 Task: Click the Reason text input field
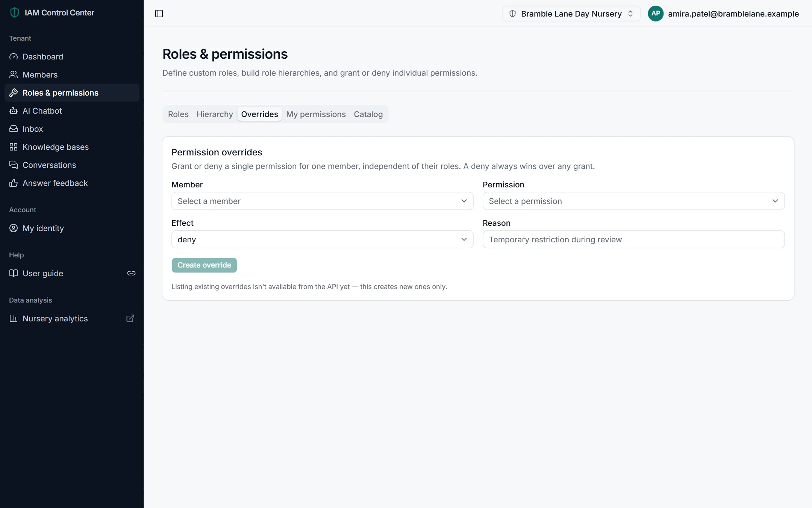(x=633, y=239)
